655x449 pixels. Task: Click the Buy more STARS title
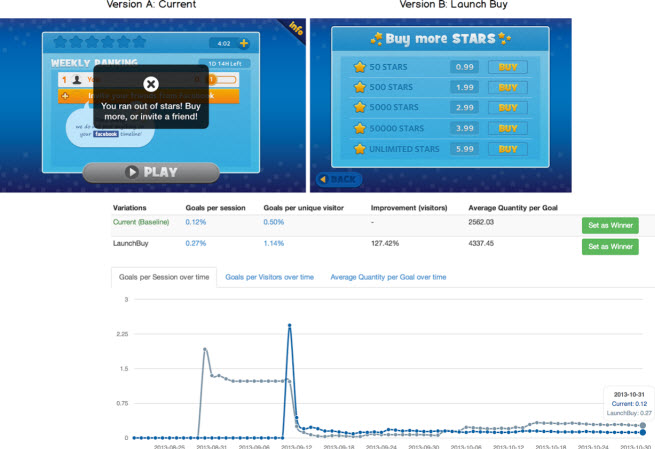click(440, 38)
